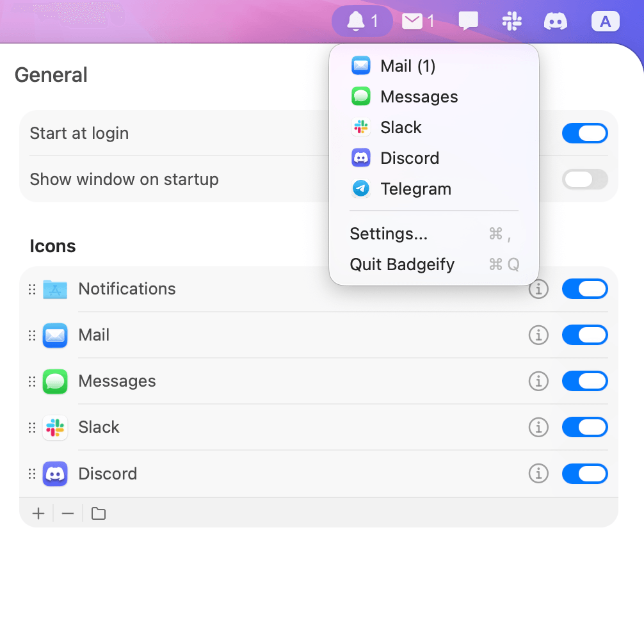The image size is (644, 644).
Task: Click the 'Start at login' label
Action: point(79,134)
